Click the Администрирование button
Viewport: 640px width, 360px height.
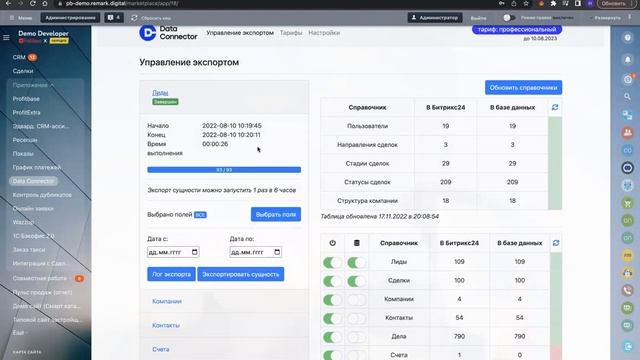pos(70,18)
